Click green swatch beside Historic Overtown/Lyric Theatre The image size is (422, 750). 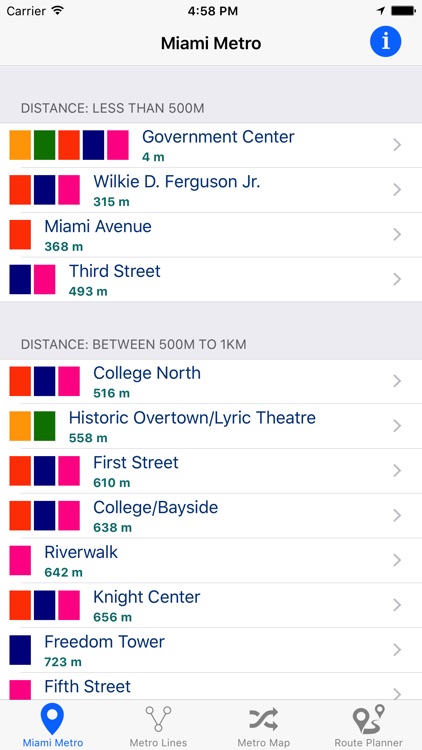coord(44,426)
